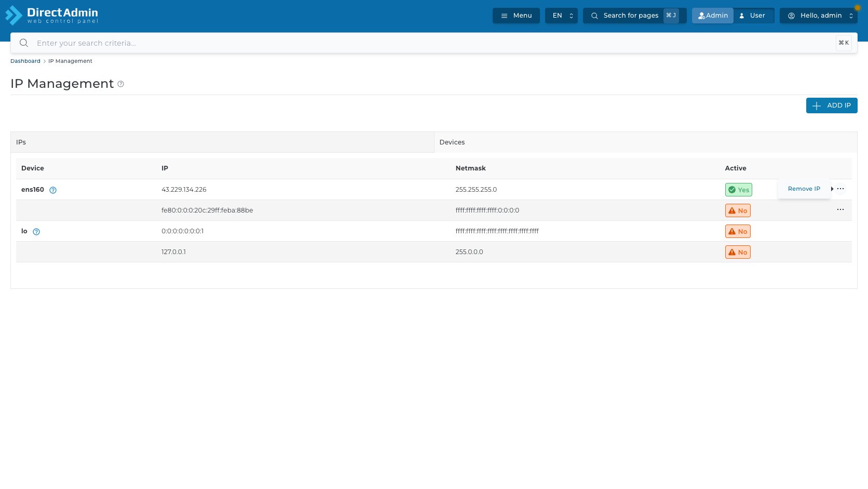Choose Remove IP from the row menu

pos(804,189)
